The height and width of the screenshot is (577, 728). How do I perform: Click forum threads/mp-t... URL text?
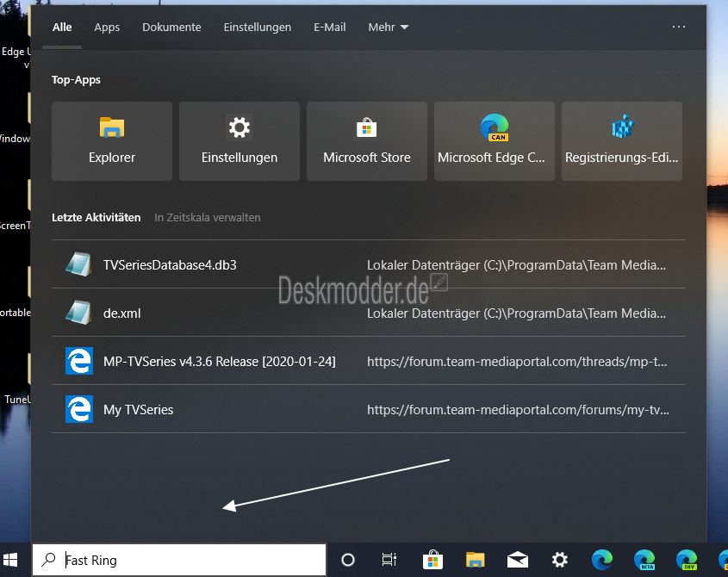click(517, 362)
